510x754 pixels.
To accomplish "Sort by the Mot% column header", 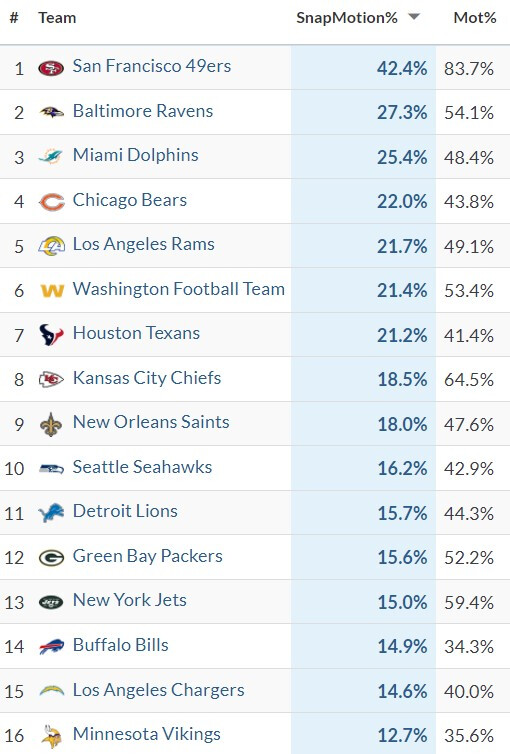I will pos(474,18).
